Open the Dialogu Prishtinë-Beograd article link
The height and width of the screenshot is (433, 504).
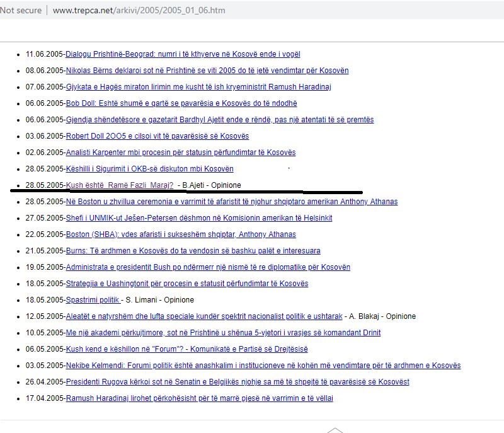(x=183, y=54)
